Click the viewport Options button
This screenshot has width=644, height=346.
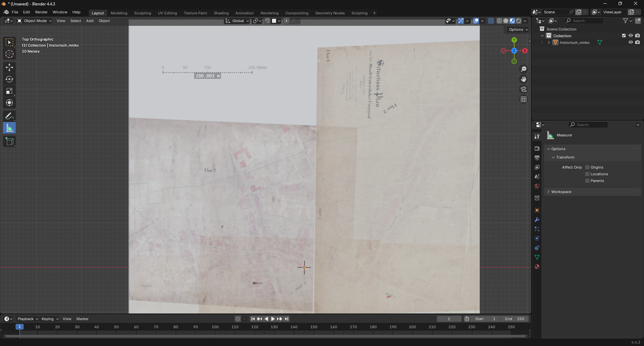pyautogui.click(x=518, y=30)
